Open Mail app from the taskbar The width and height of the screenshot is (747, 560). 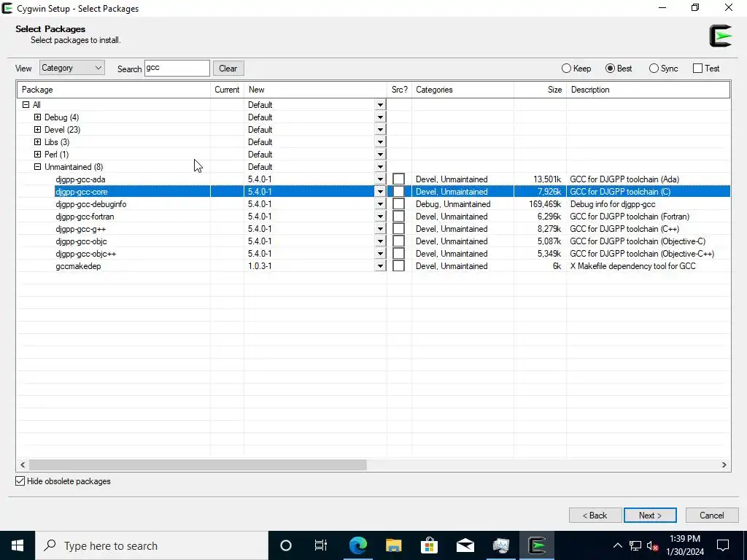(465, 545)
